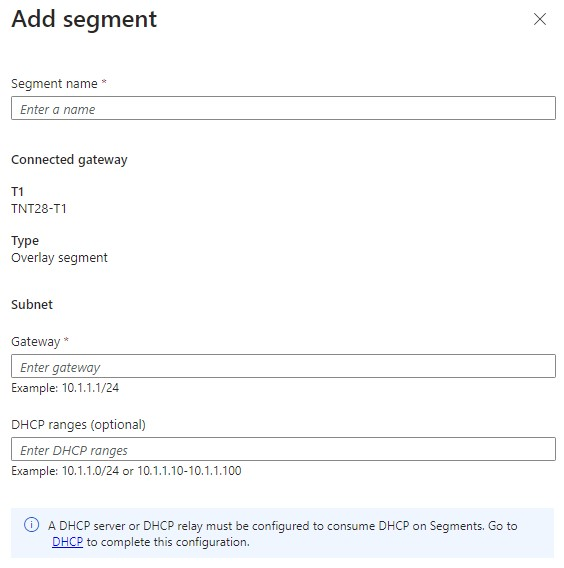Click the Type heading

[25, 241]
